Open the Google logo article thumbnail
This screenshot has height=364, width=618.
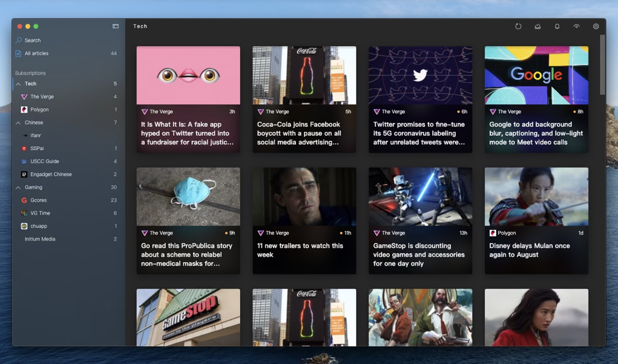coord(537,75)
